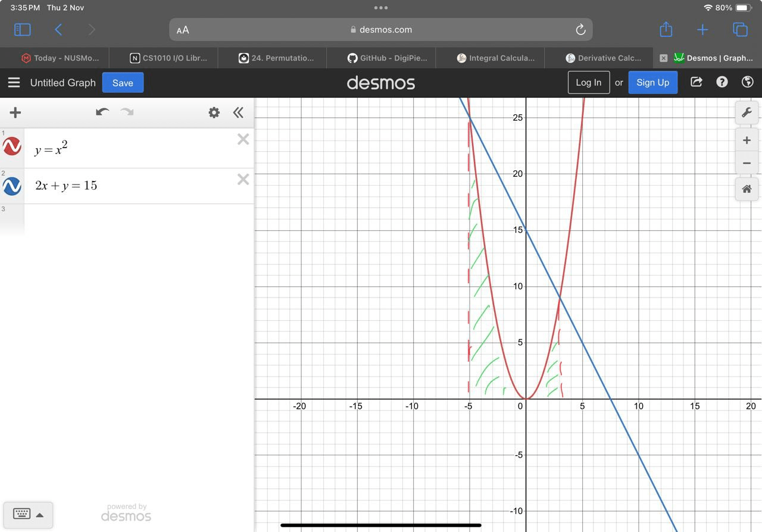Click the Sign Up button
This screenshot has height=532, width=762.
[x=653, y=83]
